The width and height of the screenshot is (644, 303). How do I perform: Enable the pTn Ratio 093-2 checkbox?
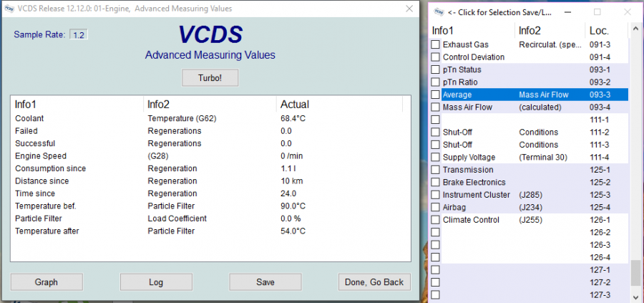click(435, 82)
